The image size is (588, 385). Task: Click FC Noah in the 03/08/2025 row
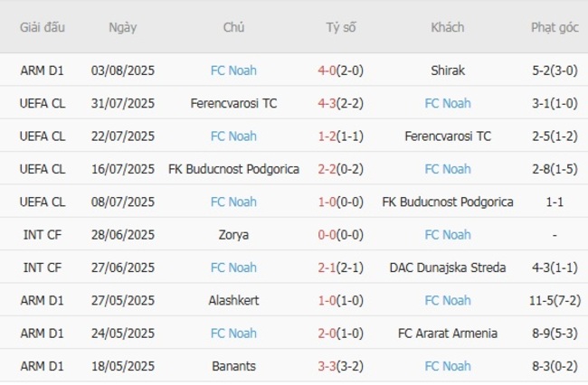(233, 70)
